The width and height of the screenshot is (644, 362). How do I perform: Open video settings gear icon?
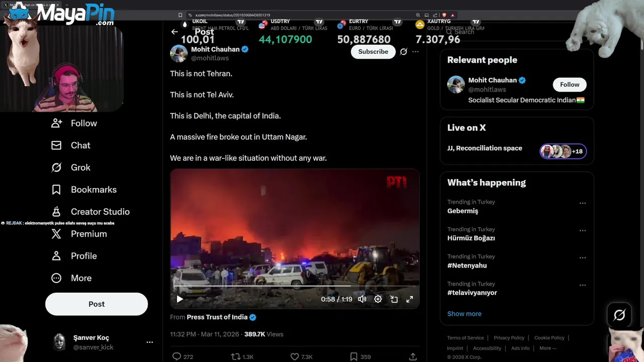[378, 299]
